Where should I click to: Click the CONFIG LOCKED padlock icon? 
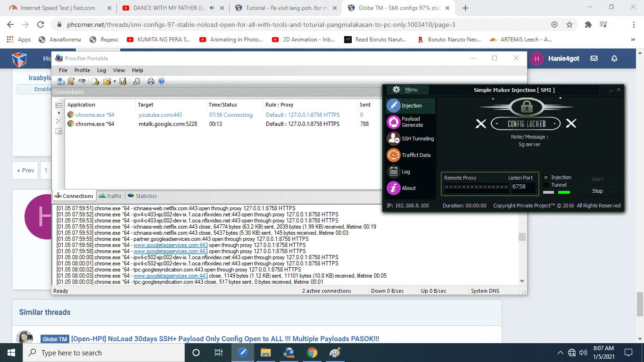(526, 107)
